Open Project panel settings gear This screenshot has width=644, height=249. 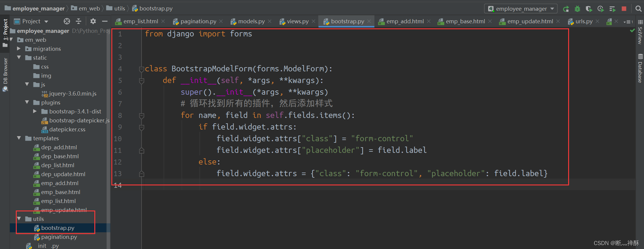point(93,21)
